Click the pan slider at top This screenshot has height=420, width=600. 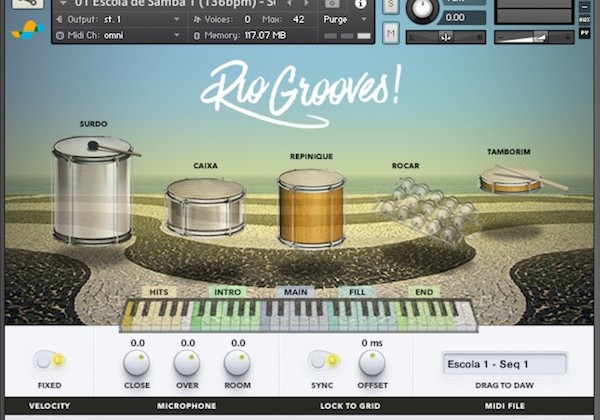click(x=446, y=37)
